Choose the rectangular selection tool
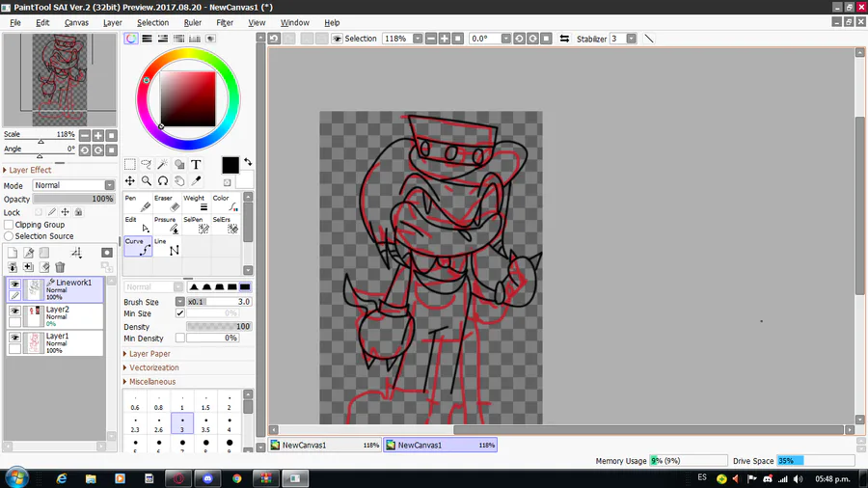 129,164
